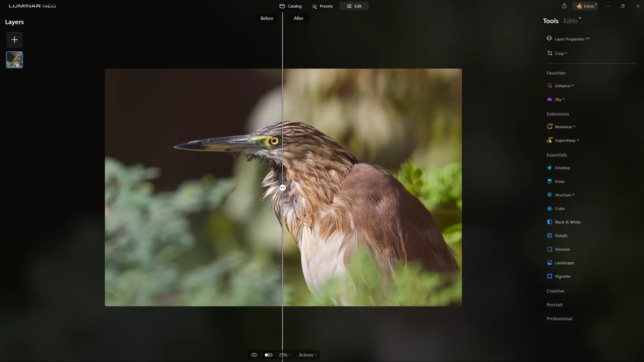Click the before/after divider slider handle
The height and width of the screenshot is (362, 644).
tap(283, 188)
